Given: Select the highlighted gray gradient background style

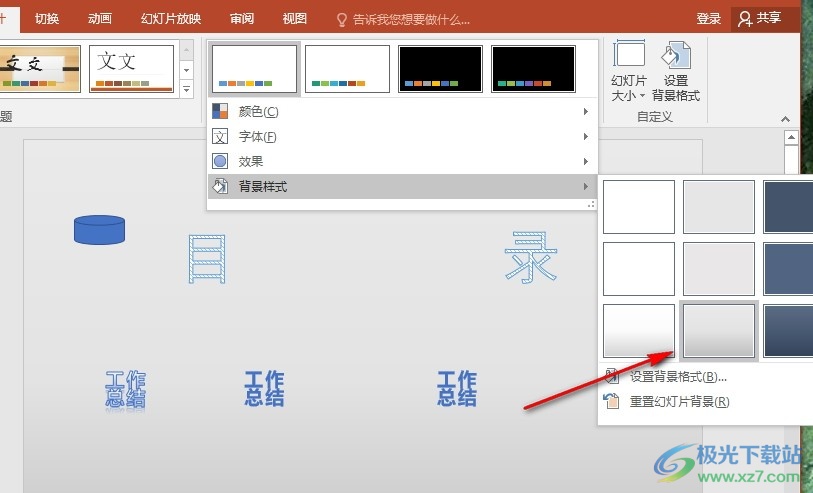Looking at the screenshot, I should tap(719, 331).
